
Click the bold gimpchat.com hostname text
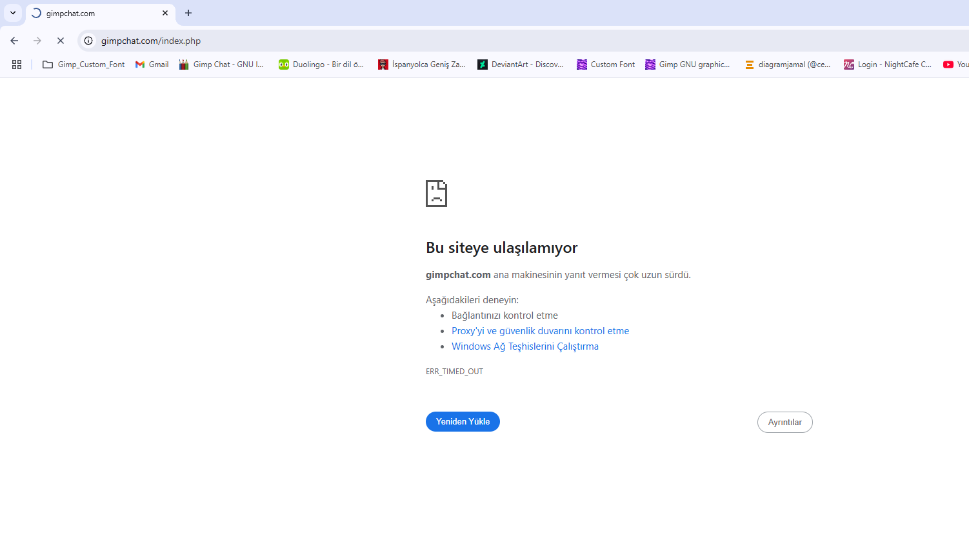tap(458, 275)
